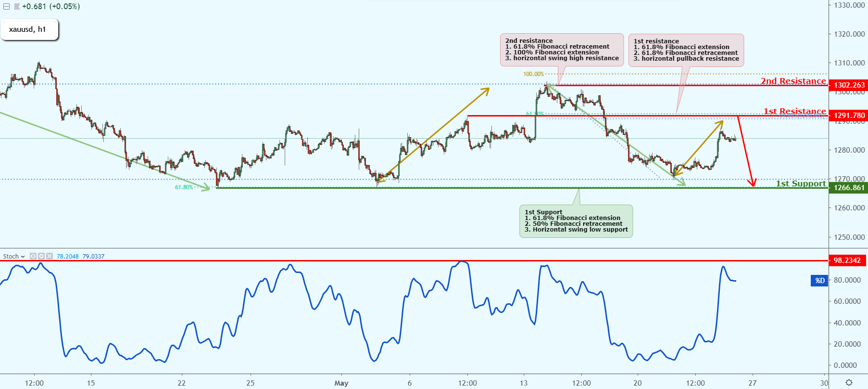Image resolution: width=868 pixels, height=389 pixels.
Task: Click the 1260.000 price scale label
Action: click(x=849, y=208)
